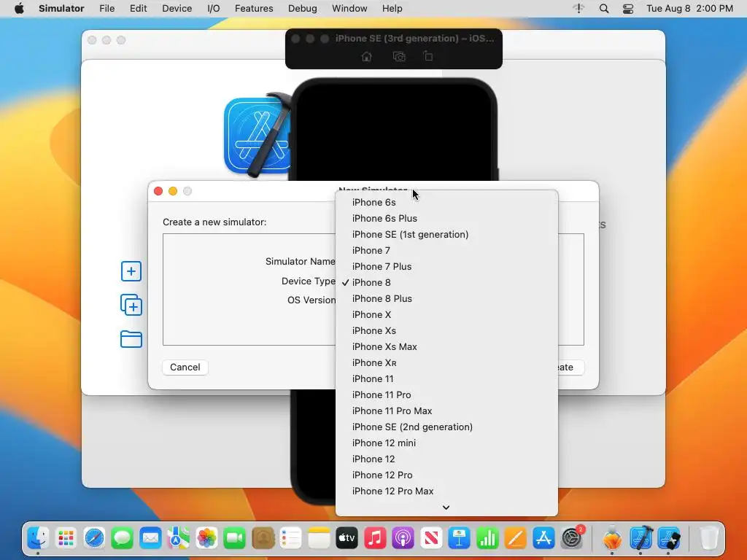Screen dimensions: 747x560
Task: Click screenshot camera icon in simulator toolbar
Action: pos(399,57)
